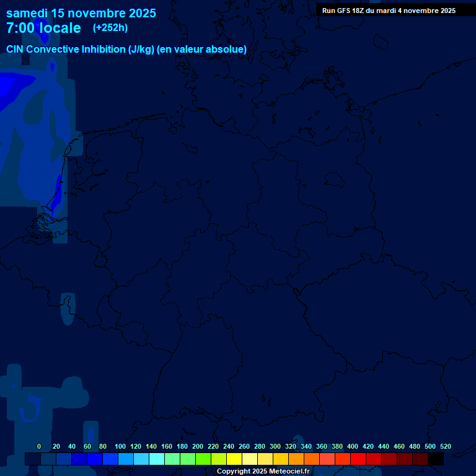Click the legend value "520"

tap(446, 446)
